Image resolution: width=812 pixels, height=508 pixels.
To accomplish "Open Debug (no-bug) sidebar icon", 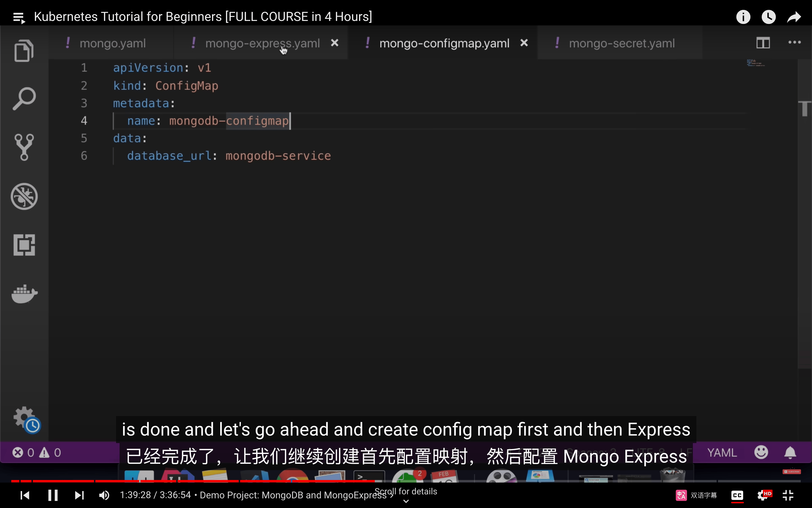I will pyautogui.click(x=24, y=196).
